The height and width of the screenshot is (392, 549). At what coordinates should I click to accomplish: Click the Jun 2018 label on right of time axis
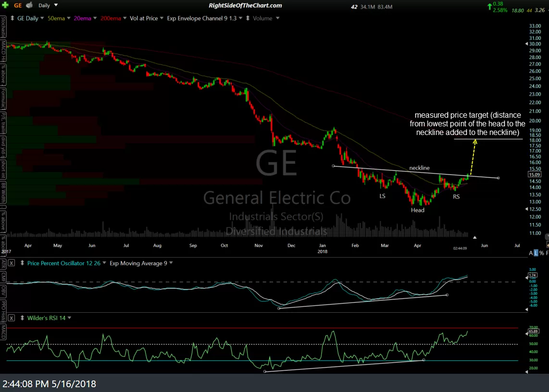tap(485, 245)
